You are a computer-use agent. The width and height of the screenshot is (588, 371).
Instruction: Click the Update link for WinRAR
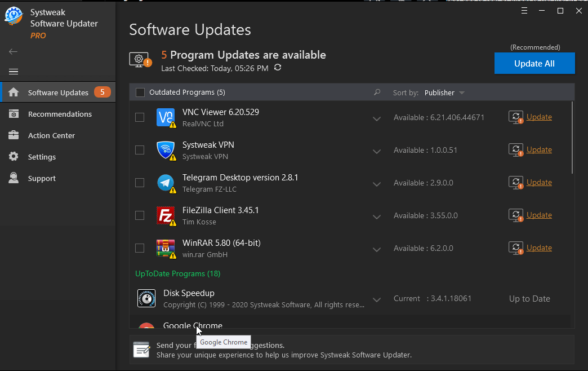click(x=539, y=248)
